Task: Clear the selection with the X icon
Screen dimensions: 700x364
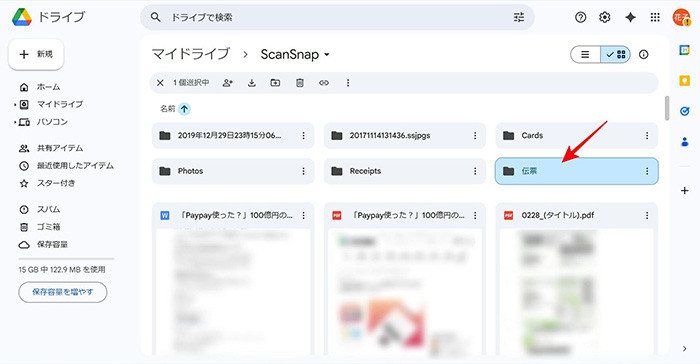Action: tap(160, 83)
